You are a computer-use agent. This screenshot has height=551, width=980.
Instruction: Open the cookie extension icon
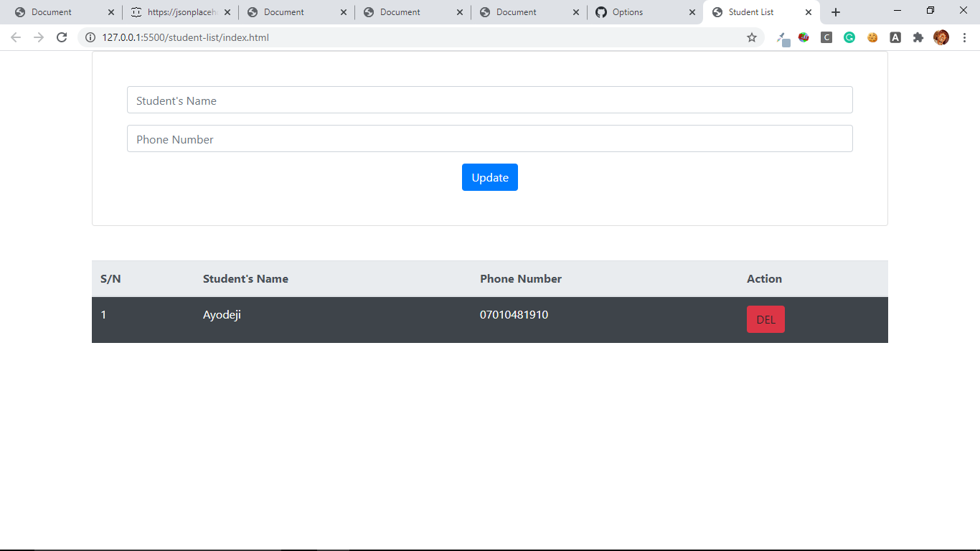click(872, 37)
